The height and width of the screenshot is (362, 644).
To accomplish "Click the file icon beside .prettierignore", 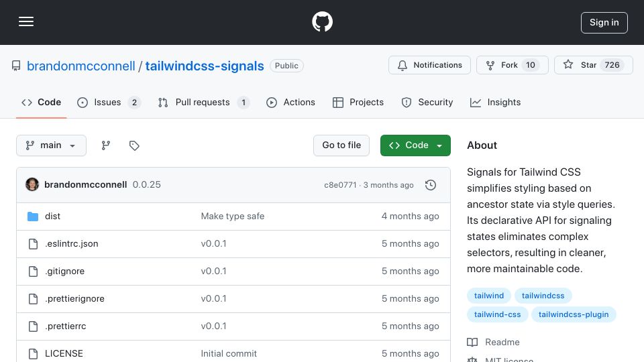I will [x=33, y=299].
